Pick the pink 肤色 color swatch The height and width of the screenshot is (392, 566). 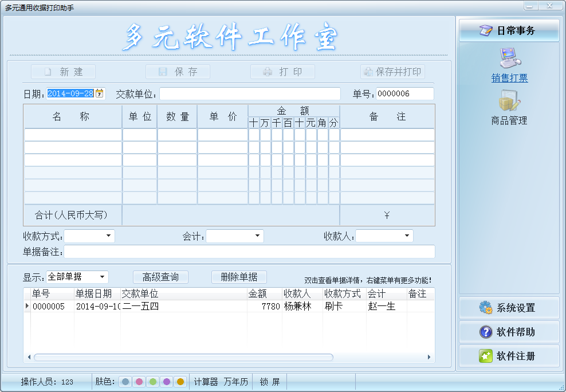pyautogui.click(x=138, y=381)
